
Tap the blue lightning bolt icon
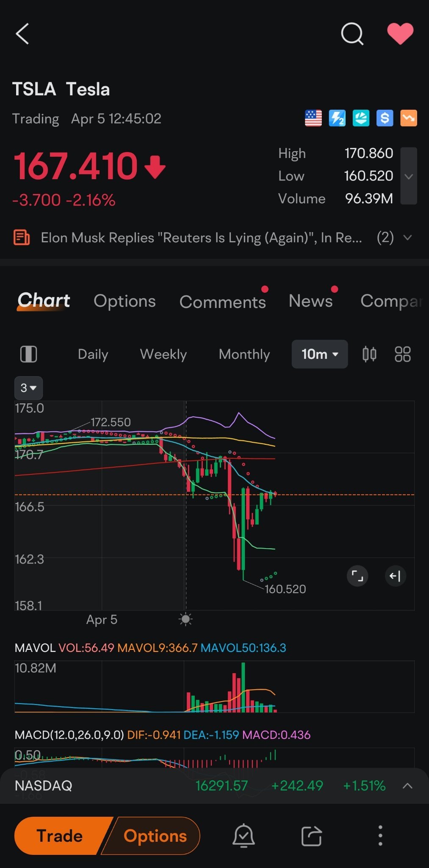point(337,118)
